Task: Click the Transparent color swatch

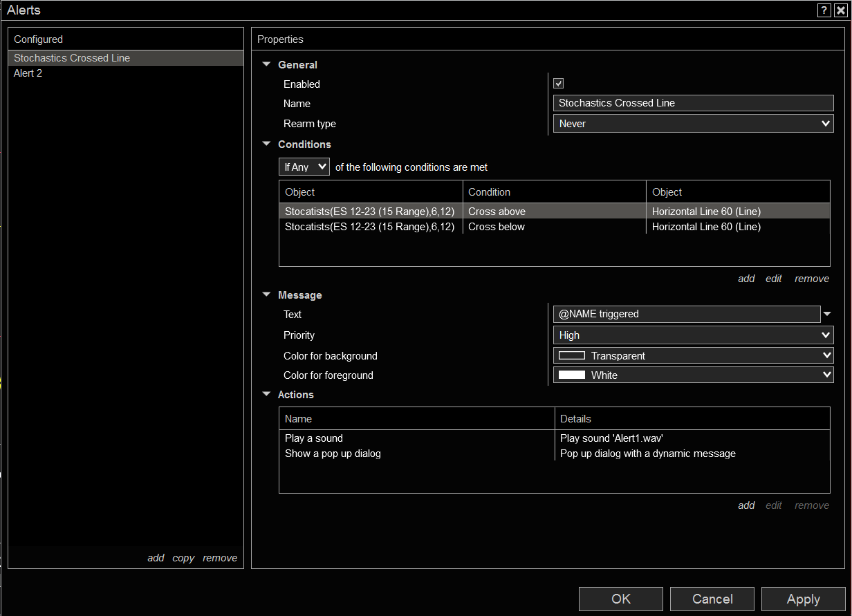Action: coord(572,355)
